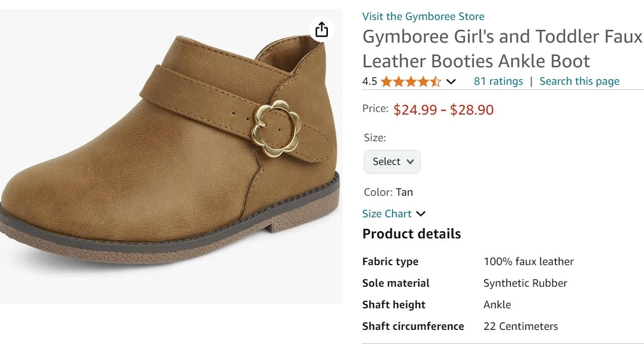
Task: Visit the Gymboree Store
Action: point(423,16)
